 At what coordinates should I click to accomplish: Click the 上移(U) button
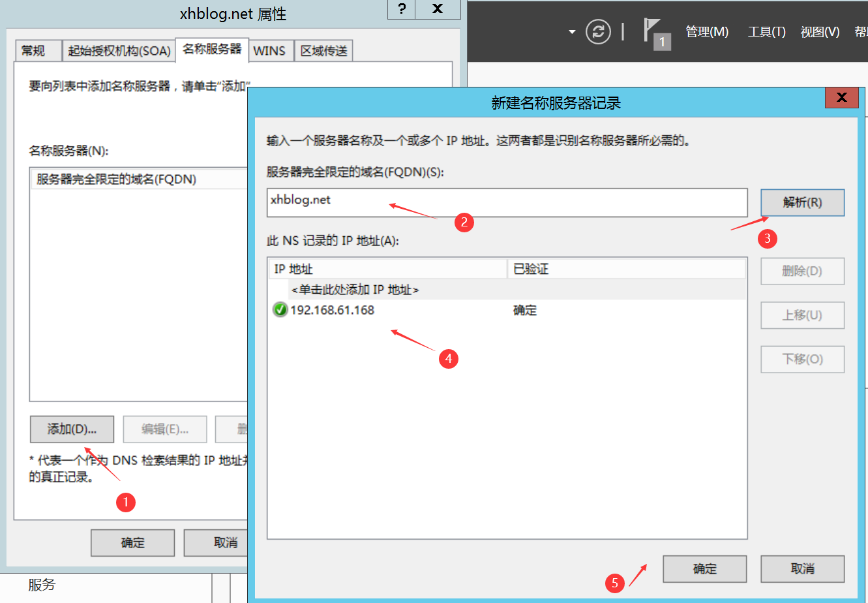(x=802, y=315)
